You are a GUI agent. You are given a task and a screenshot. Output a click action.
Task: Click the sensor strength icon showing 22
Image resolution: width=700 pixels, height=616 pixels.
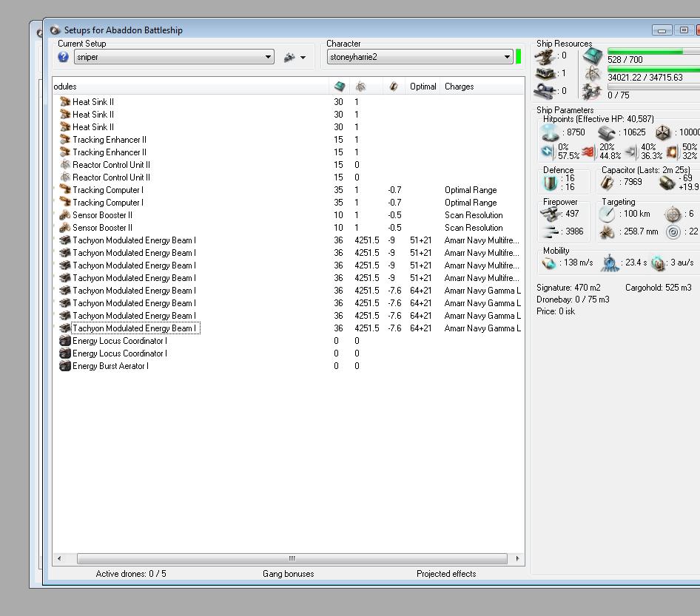[x=673, y=231]
